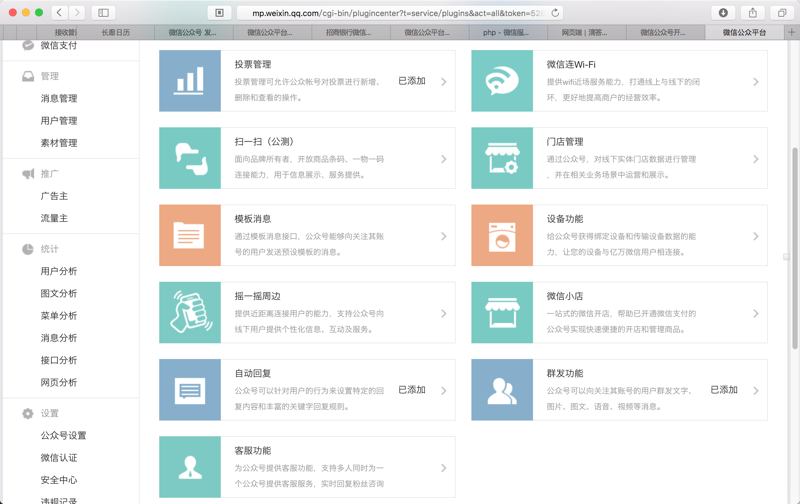Click the Safari address bar URL
The height and width of the screenshot is (504, 800).
[x=398, y=13]
